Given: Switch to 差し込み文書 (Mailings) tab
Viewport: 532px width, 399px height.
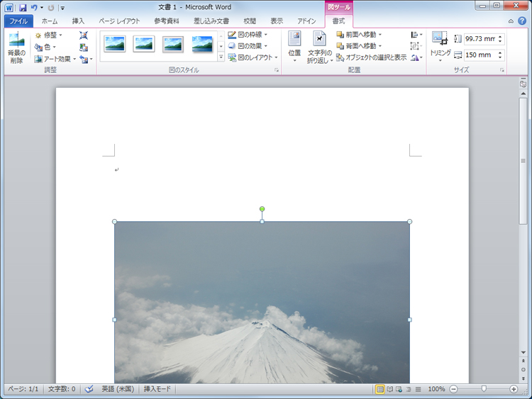Looking at the screenshot, I should pos(211,21).
